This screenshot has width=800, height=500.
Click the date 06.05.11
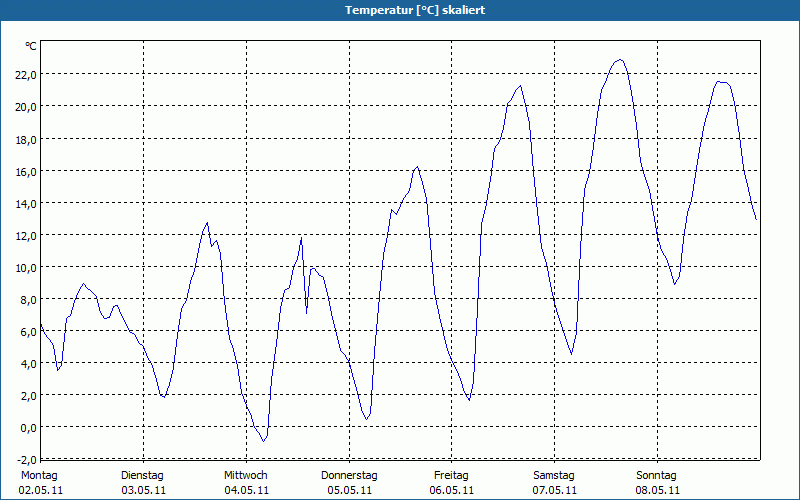point(452,491)
